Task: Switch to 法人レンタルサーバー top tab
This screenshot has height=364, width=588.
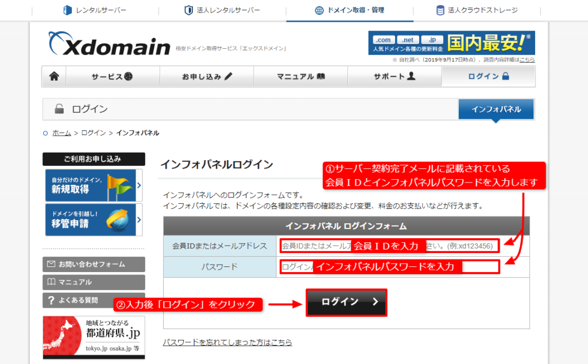Action: coord(222,10)
